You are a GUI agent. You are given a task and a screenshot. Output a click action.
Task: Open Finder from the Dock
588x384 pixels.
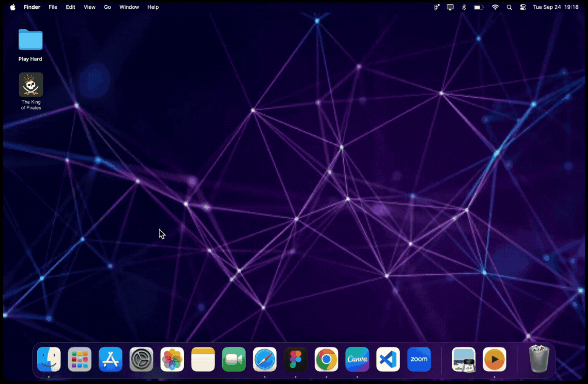coord(49,359)
